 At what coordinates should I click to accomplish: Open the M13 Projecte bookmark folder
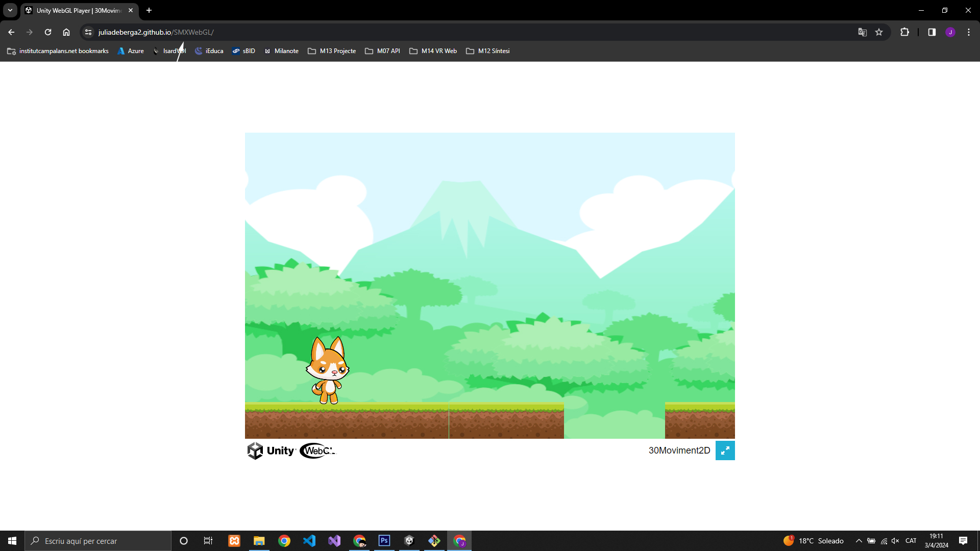click(332, 51)
